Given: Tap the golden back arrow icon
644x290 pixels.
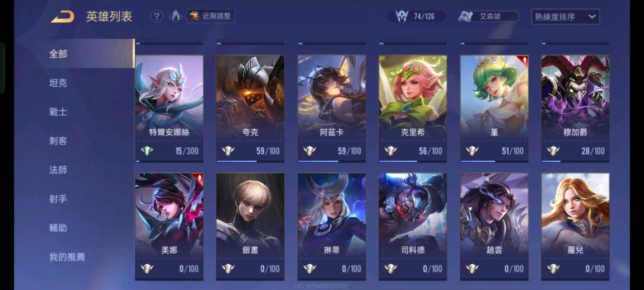Looking at the screenshot, I should coord(62,17).
